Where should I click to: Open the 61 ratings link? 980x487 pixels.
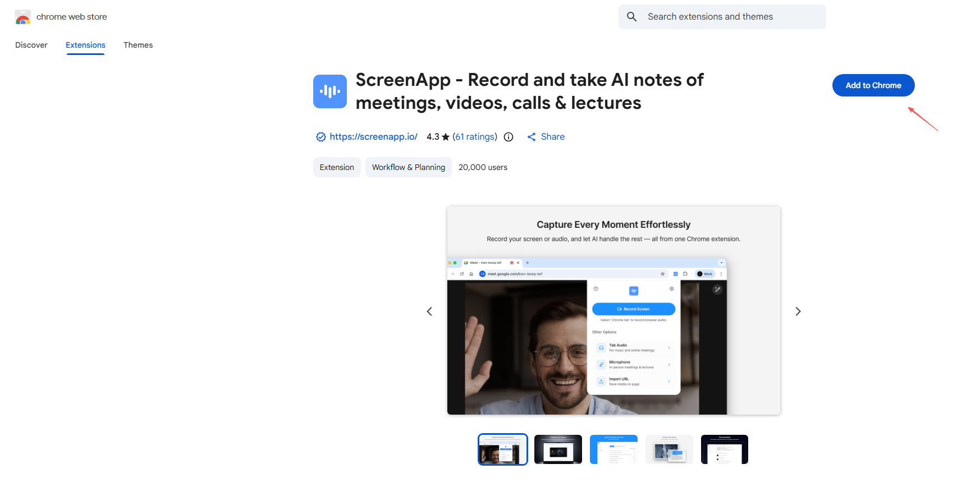tap(475, 137)
